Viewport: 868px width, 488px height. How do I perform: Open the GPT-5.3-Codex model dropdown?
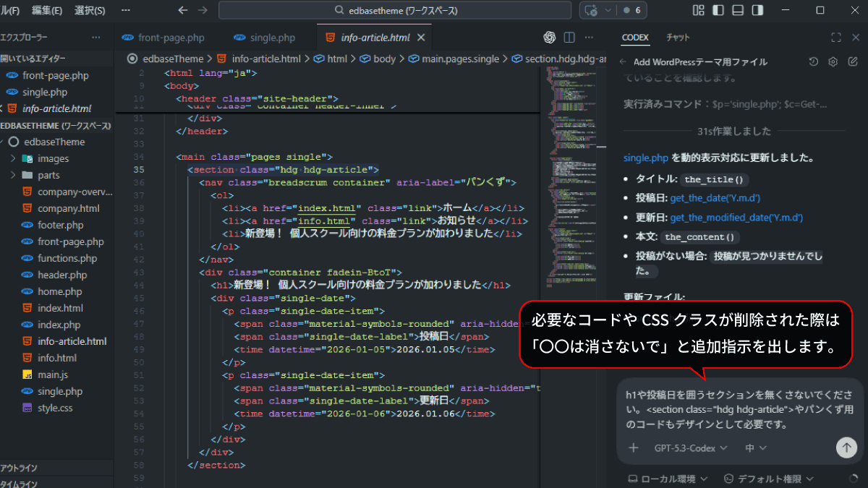click(690, 448)
